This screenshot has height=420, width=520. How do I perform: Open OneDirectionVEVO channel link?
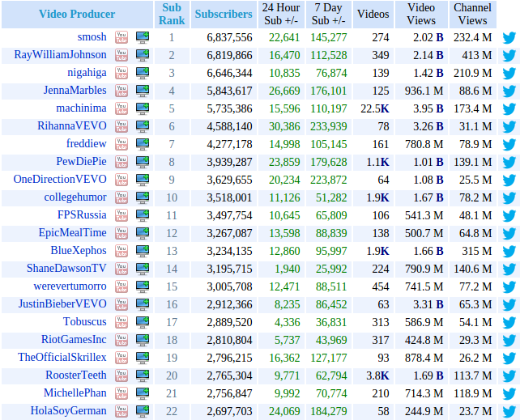pyautogui.click(x=60, y=180)
